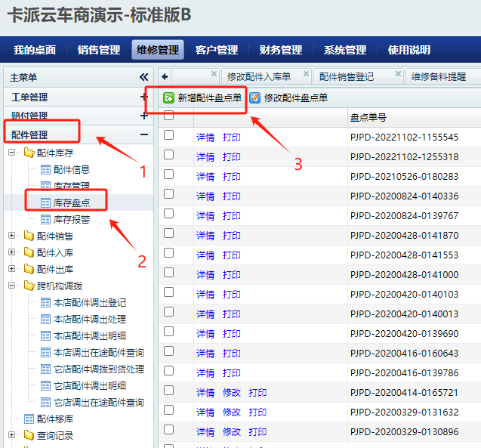This screenshot has height=448, width=481.
Task: Collapse the 配件管理 section
Action: point(144,134)
